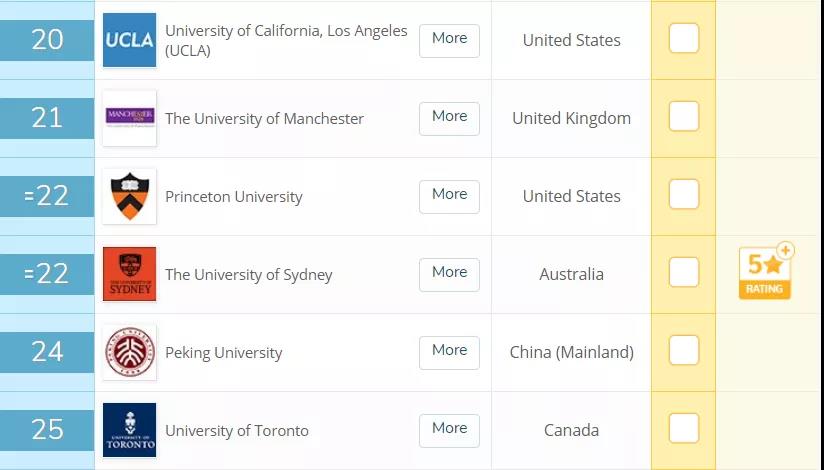Image resolution: width=824 pixels, height=470 pixels.
Task: Click the Peking University seal logo
Action: pyautogui.click(x=130, y=352)
